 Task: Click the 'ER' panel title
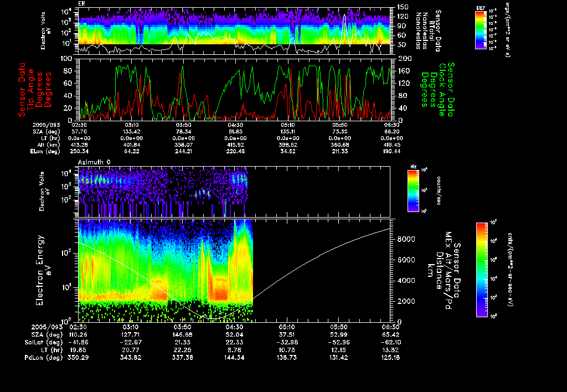81,4
